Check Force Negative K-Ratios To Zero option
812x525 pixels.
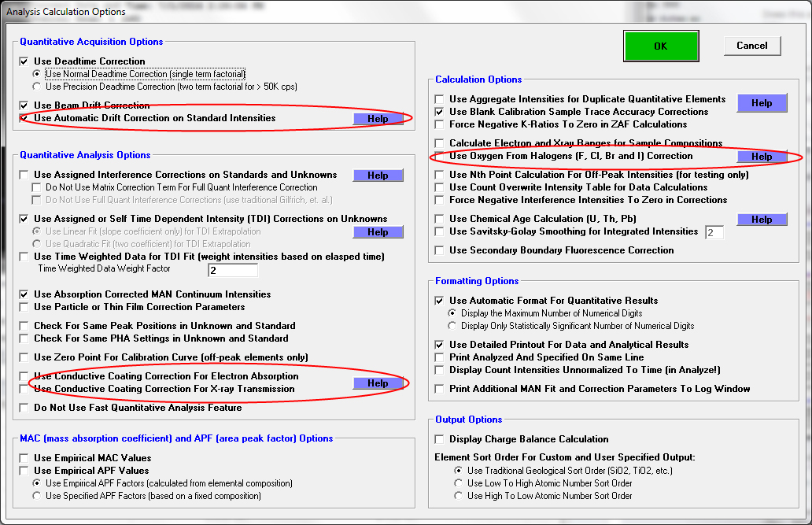(x=440, y=124)
